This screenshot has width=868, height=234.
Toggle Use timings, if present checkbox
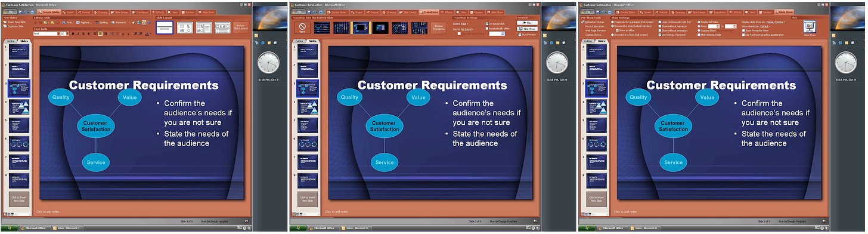coord(660,35)
